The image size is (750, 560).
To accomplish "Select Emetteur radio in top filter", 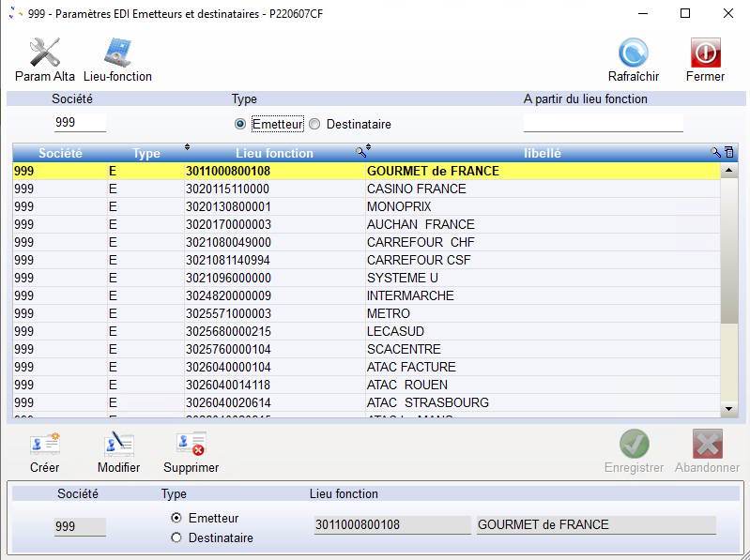I will (x=240, y=124).
